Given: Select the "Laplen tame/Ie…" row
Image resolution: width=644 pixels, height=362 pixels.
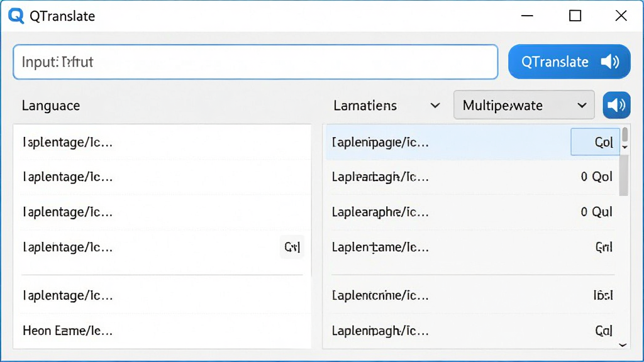Looking at the screenshot, I should coord(472,248).
